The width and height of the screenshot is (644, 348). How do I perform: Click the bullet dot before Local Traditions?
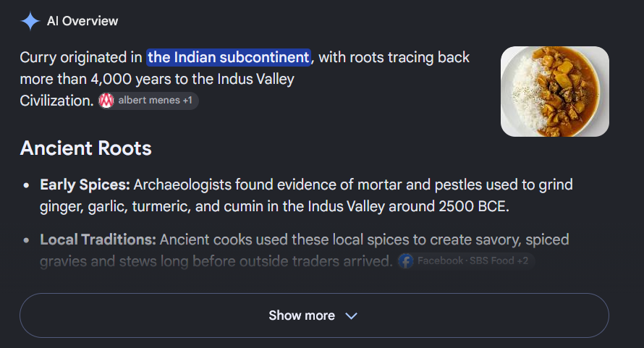(26, 240)
